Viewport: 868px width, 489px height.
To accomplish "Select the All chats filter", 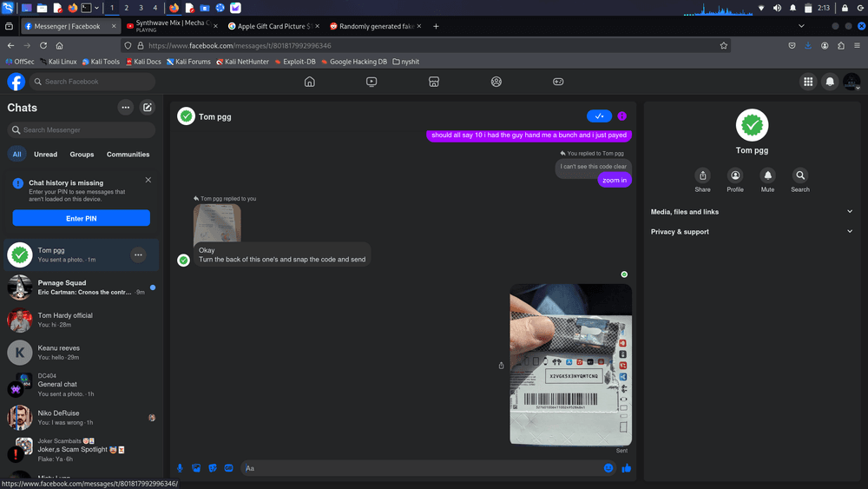I will click(17, 154).
